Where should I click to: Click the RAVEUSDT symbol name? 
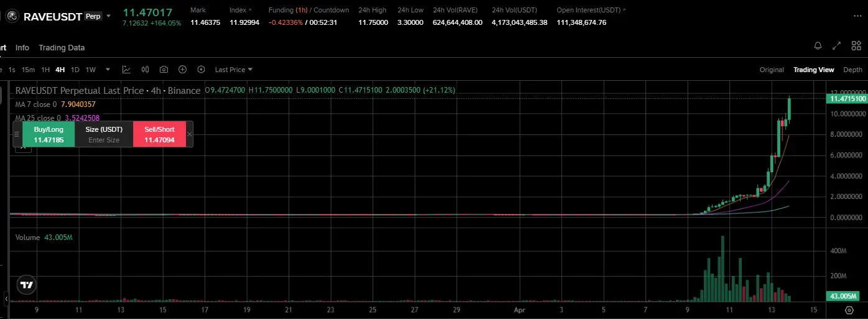(53, 17)
